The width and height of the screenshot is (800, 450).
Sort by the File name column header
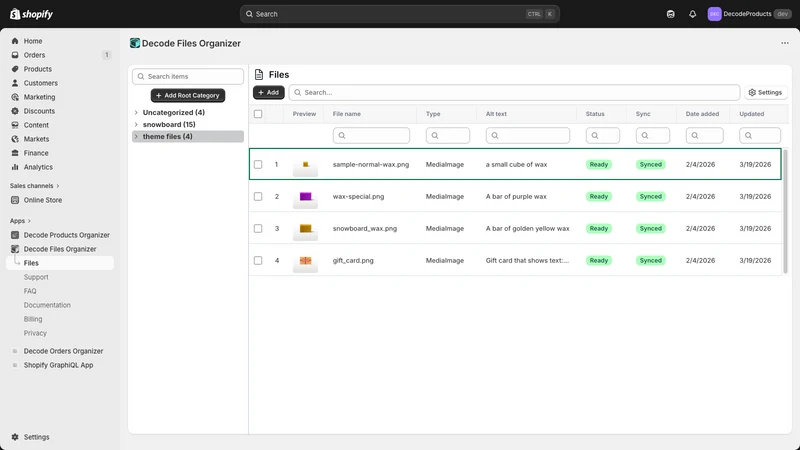(346, 114)
